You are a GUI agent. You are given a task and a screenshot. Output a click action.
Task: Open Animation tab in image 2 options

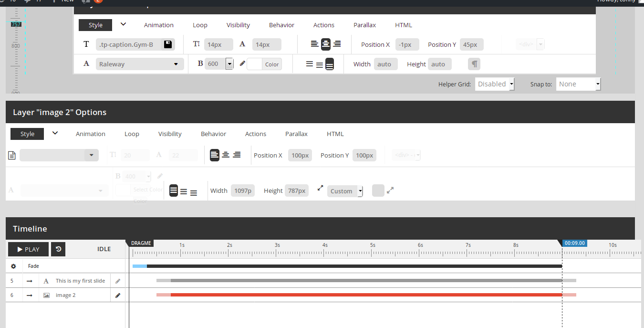91,134
